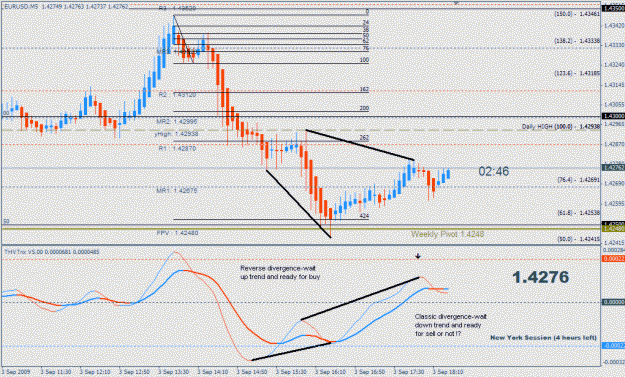Select the (61.8) - 1.42538 level text
Screen dimensions: 625x377
[x=578, y=213]
